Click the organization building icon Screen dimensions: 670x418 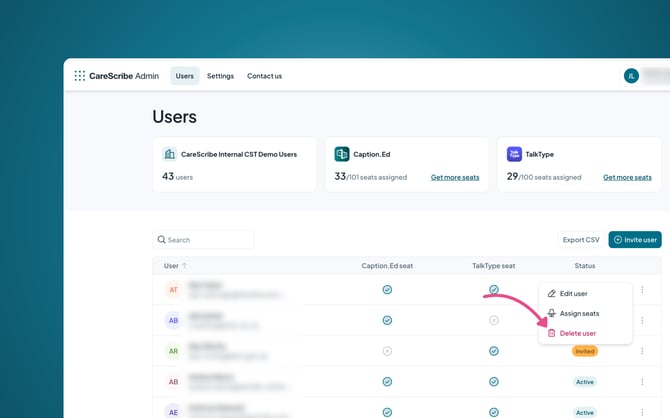170,154
